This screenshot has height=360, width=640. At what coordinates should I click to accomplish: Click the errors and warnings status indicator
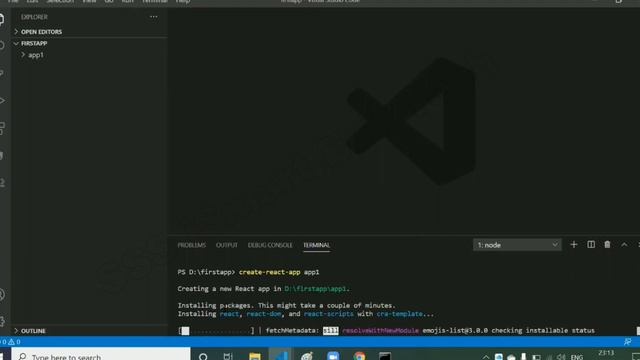(x=11, y=342)
